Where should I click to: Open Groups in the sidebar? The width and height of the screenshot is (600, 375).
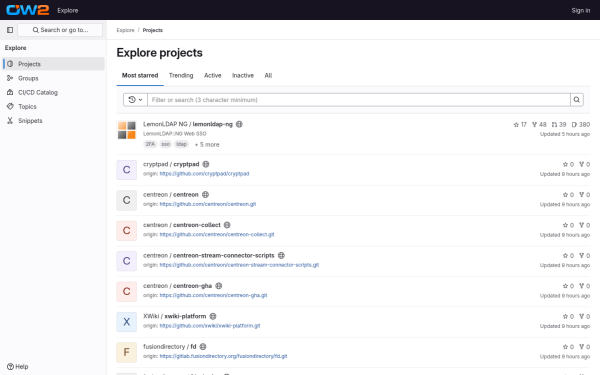tap(54, 78)
